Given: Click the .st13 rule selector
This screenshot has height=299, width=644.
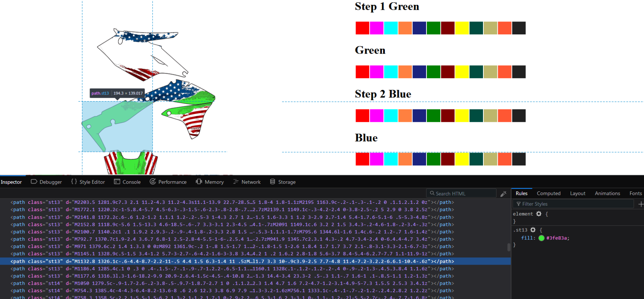Looking at the screenshot, I should point(520,230).
